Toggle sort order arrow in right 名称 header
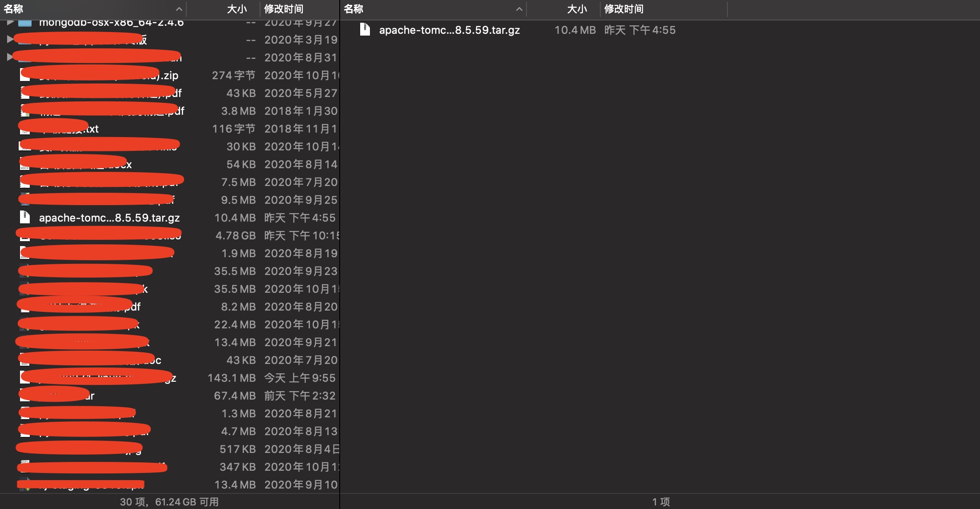 coord(519,9)
